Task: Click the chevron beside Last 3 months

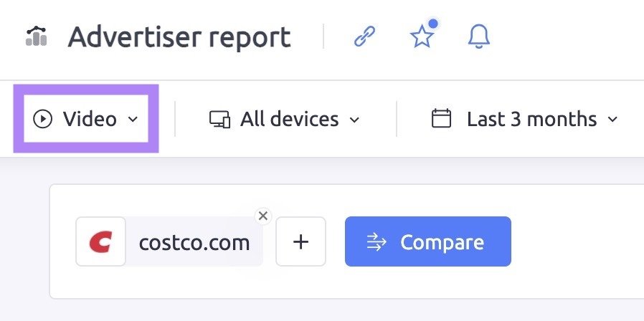Action: click(x=612, y=120)
